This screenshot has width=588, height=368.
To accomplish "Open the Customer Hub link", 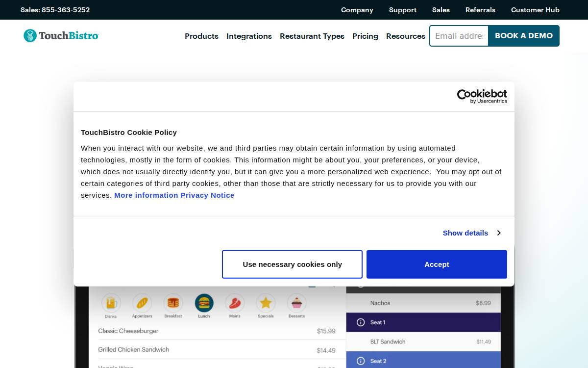I will tap(535, 10).
